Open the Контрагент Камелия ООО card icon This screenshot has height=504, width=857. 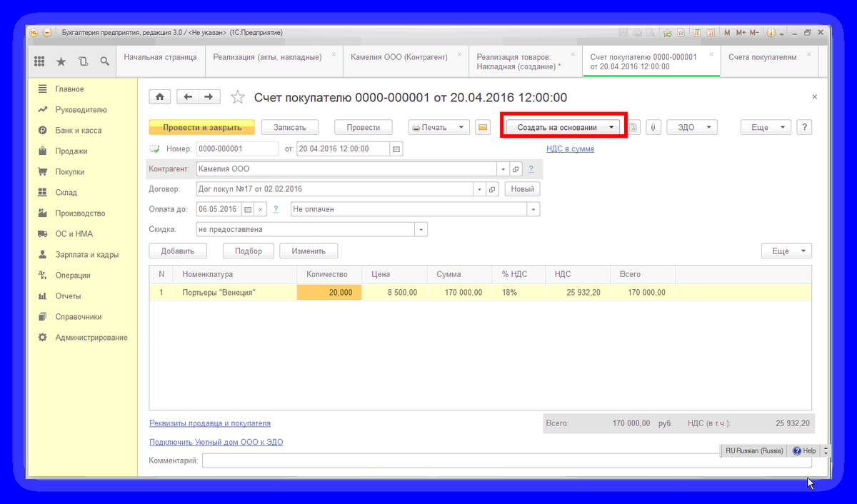point(516,169)
